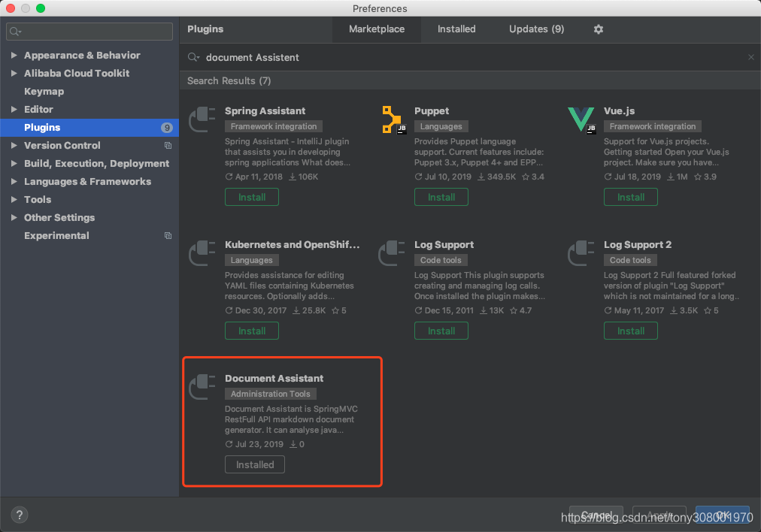Click the Log Support 2 plugin icon
Image resolution: width=761 pixels, height=532 pixels.
tap(581, 253)
